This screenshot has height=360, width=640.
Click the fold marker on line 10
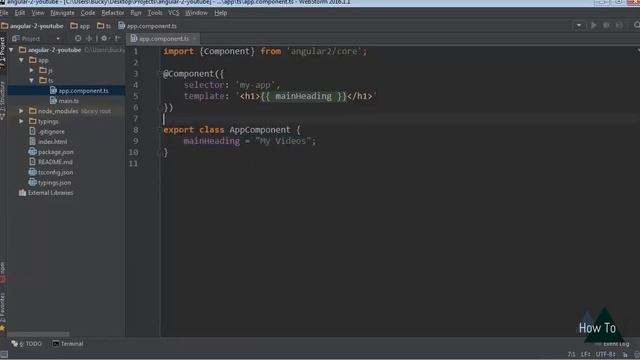(x=159, y=153)
